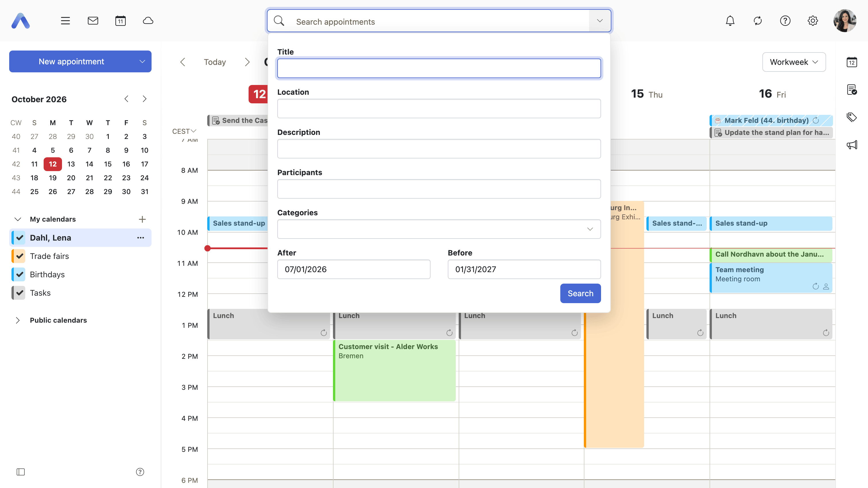Open the tasks icon in the right sidebar
The image size is (868, 488).
tap(851, 90)
